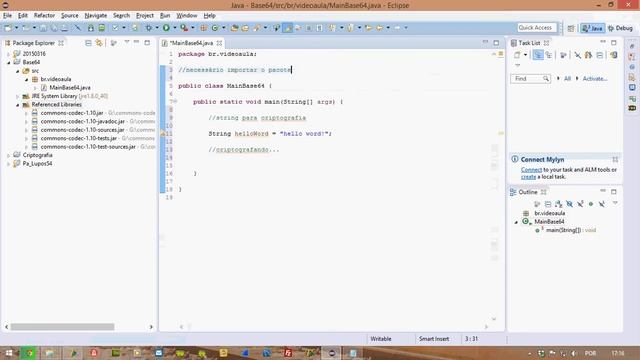Toggle Mark Occurrences in toolbar
This screenshot has width=640, height=360.
tap(288, 28)
